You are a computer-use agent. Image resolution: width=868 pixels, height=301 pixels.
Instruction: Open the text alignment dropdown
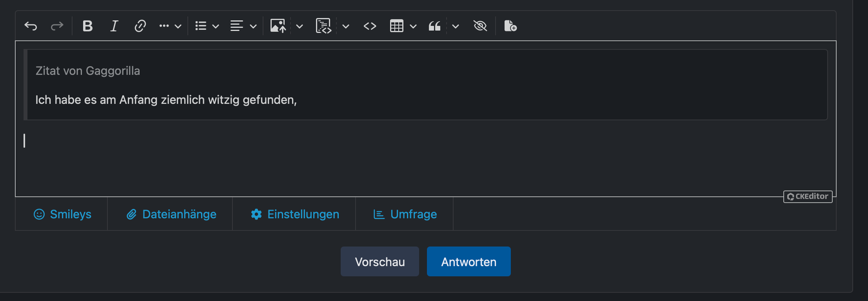(x=243, y=26)
